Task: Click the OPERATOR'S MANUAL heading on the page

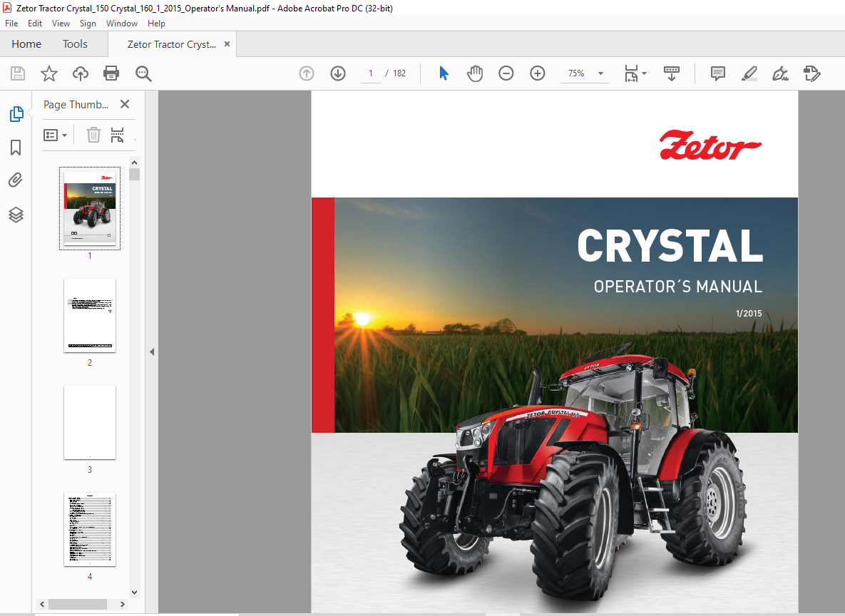Action: click(x=678, y=286)
